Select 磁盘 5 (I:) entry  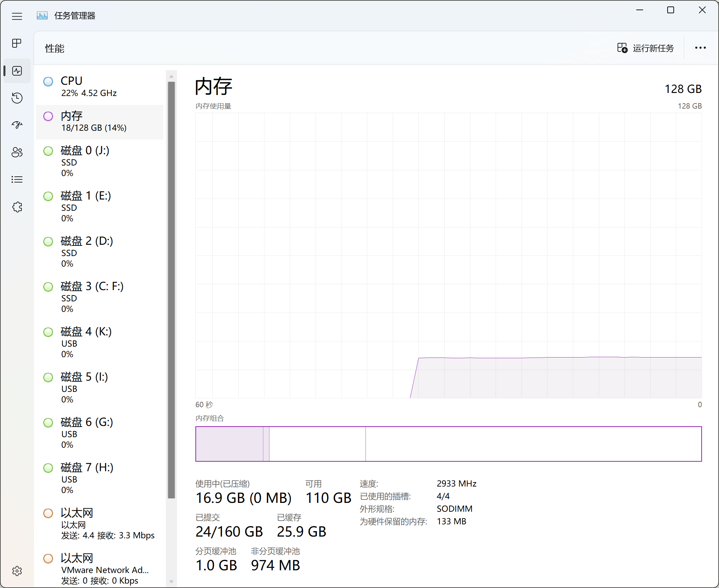coord(100,388)
